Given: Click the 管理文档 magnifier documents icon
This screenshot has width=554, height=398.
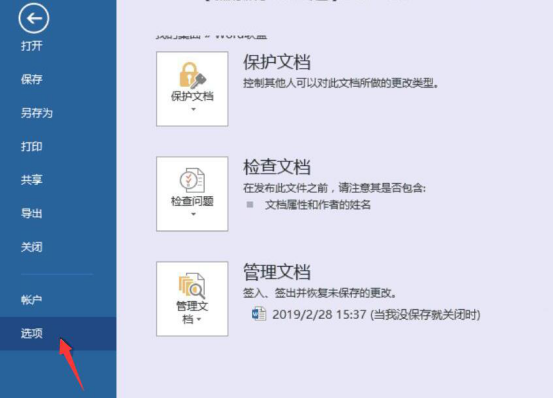Looking at the screenshot, I should click(192, 286).
